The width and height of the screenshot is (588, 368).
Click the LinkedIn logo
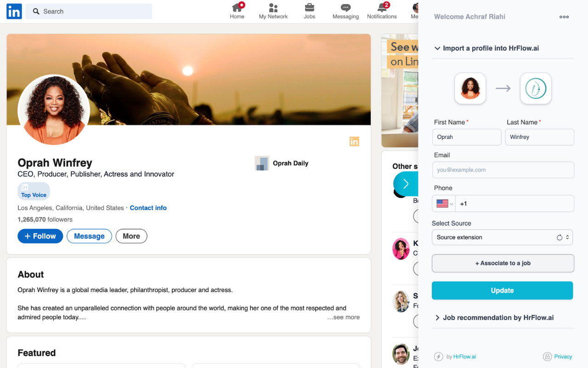point(14,11)
